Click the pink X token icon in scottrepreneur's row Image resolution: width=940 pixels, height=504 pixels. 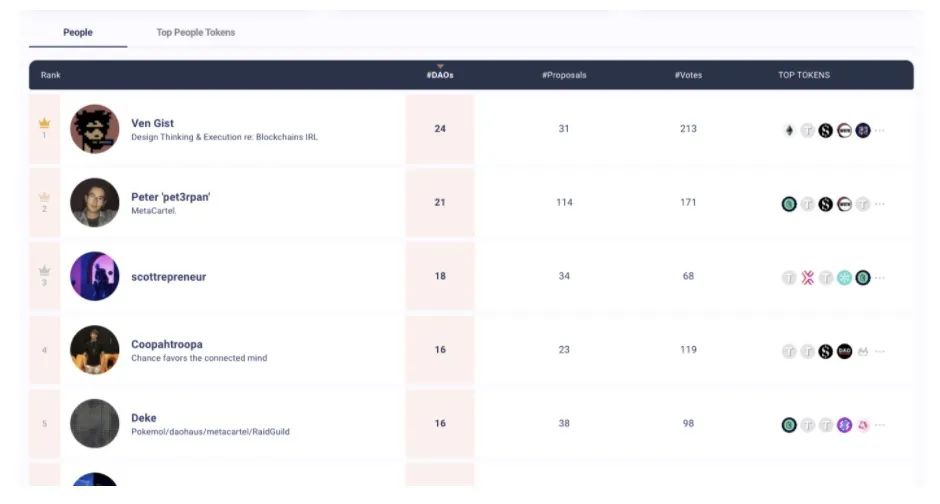coord(807,278)
